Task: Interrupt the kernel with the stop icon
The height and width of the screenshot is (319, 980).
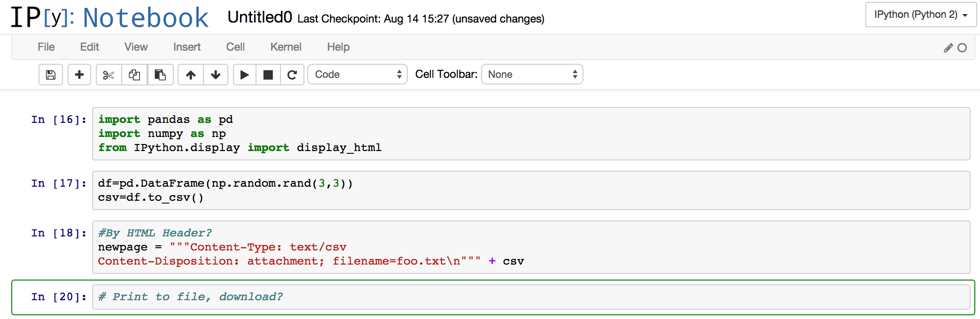Action: 268,75
